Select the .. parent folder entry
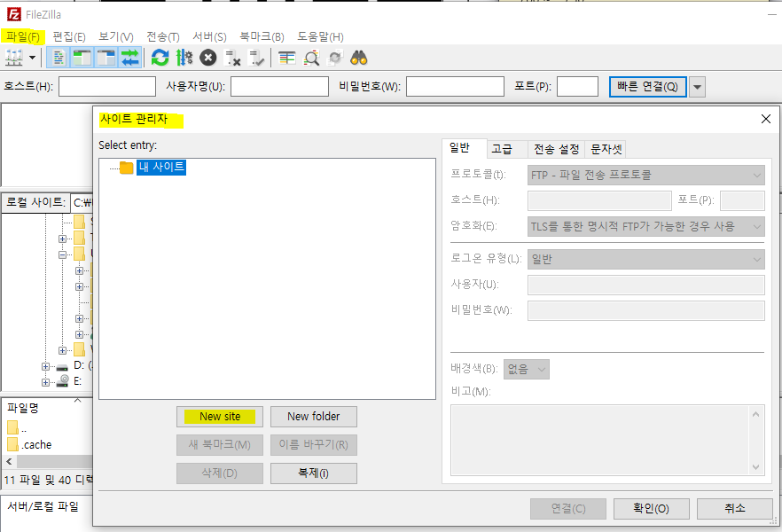The height and width of the screenshot is (532, 782). click(x=18, y=428)
